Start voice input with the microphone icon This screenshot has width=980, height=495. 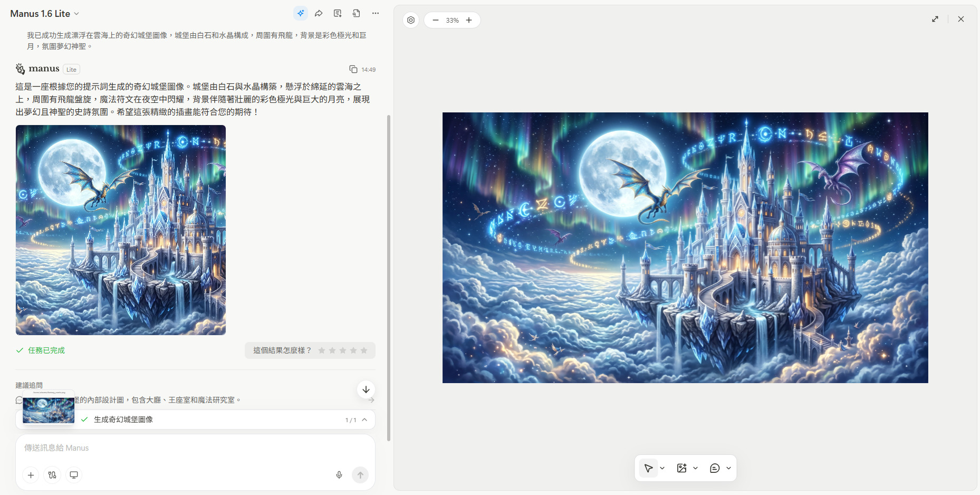coord(339,475)
